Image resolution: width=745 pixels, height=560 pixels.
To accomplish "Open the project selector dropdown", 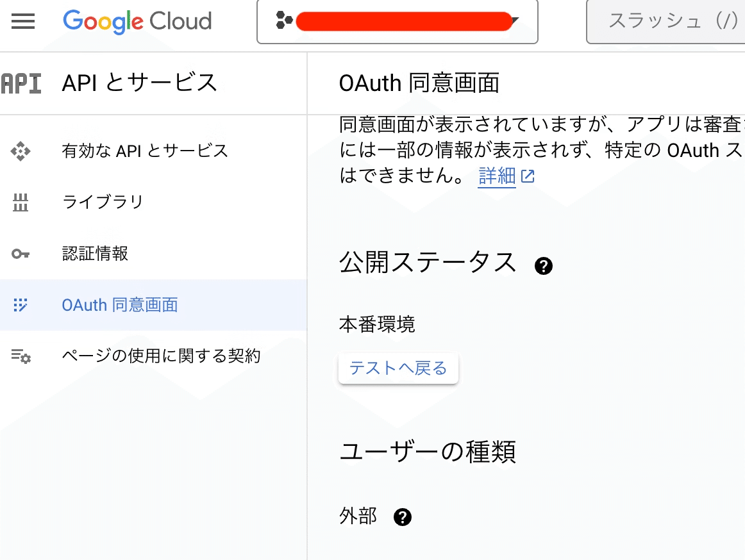I will click(x=398, y=21).
